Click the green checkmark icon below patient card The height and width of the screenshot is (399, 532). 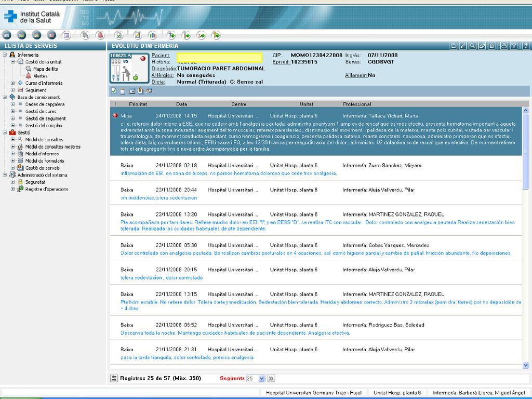click(x=114, y=91)
